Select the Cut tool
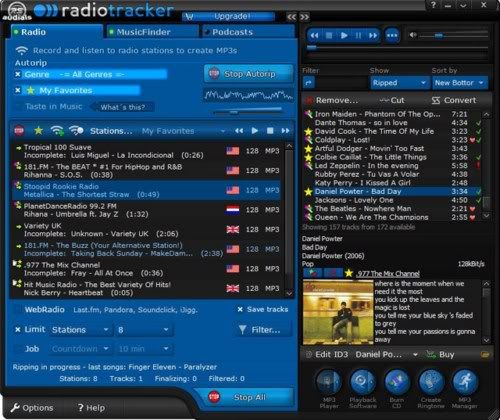Viewport: 500px width, 420px height. click(x=392, y=100)
